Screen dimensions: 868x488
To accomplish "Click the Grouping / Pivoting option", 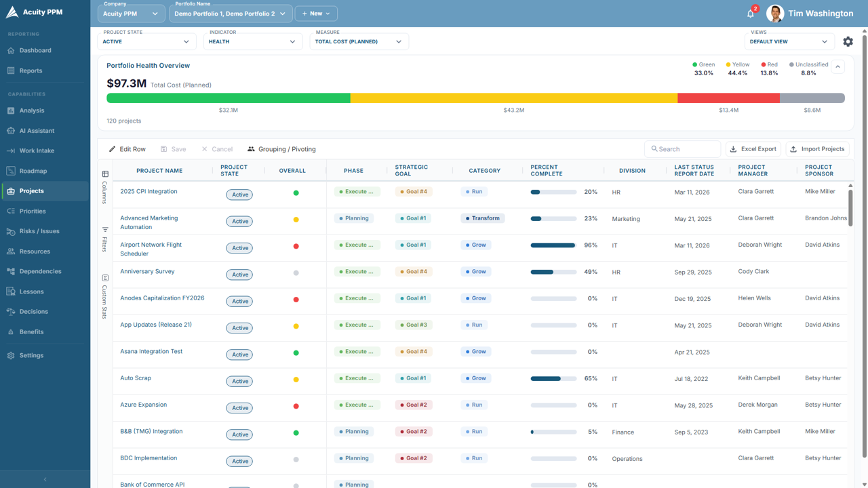I will tap(281, 149).
